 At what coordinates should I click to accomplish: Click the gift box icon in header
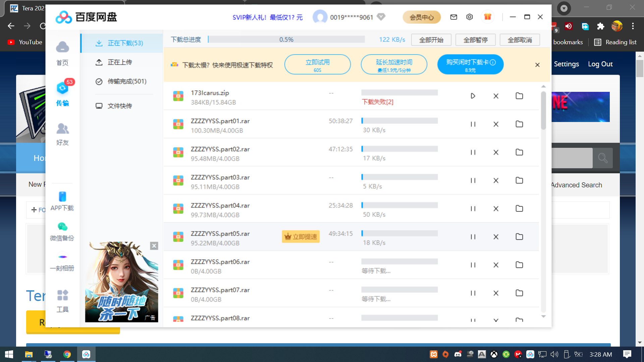487,17
